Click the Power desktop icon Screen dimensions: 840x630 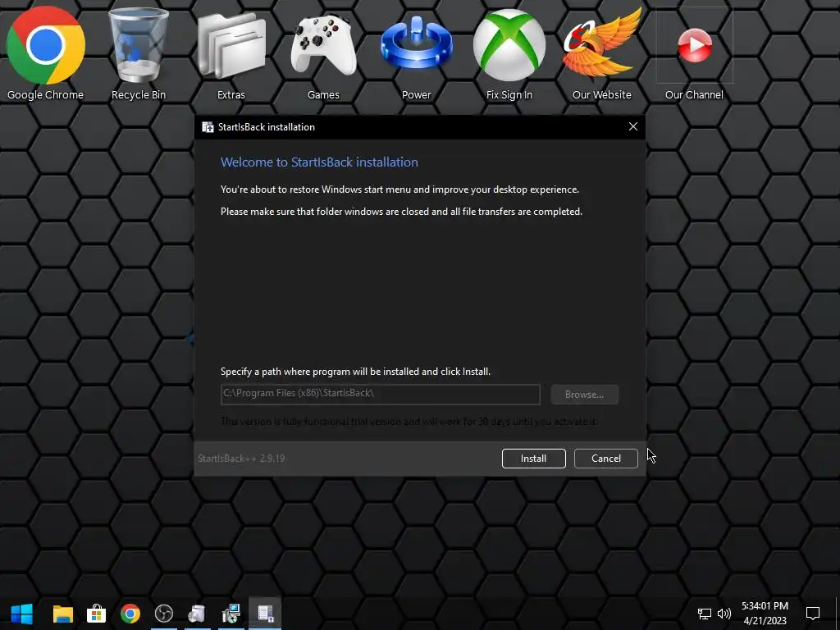click(x=416, y=52)
